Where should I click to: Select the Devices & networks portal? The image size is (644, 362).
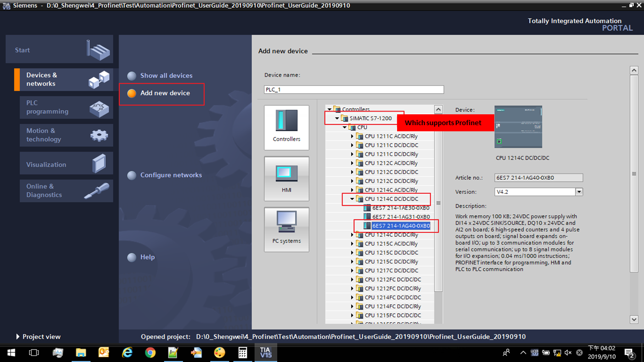tap(64, 79)
